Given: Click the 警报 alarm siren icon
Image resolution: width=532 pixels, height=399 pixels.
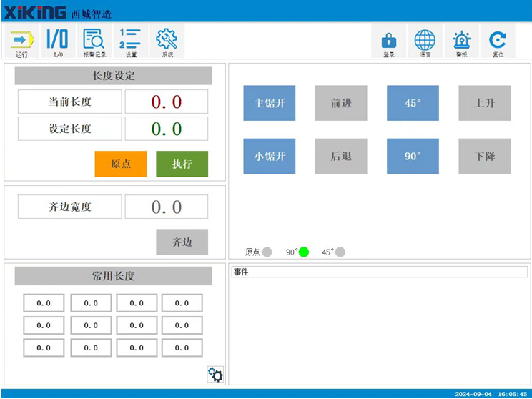Looking at the screenshot, I should [x=462, y=41].
